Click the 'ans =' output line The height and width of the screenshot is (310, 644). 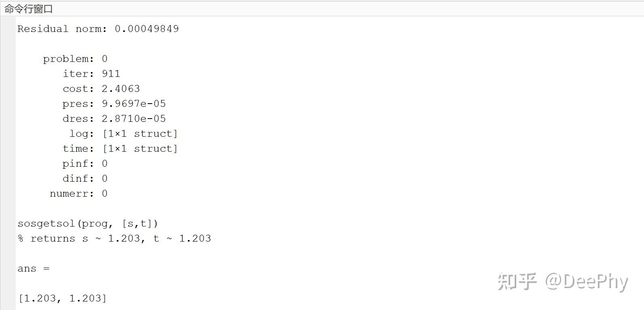pos(33,268)
